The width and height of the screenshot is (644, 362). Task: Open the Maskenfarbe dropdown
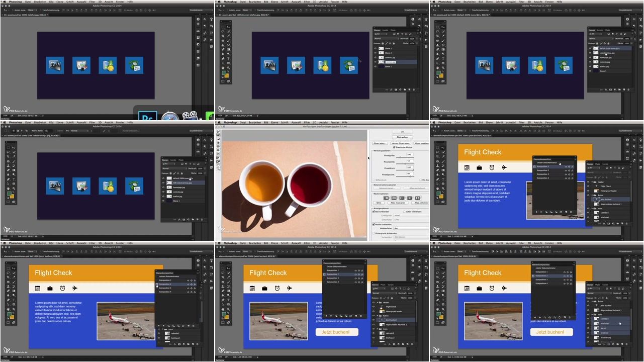411,228
